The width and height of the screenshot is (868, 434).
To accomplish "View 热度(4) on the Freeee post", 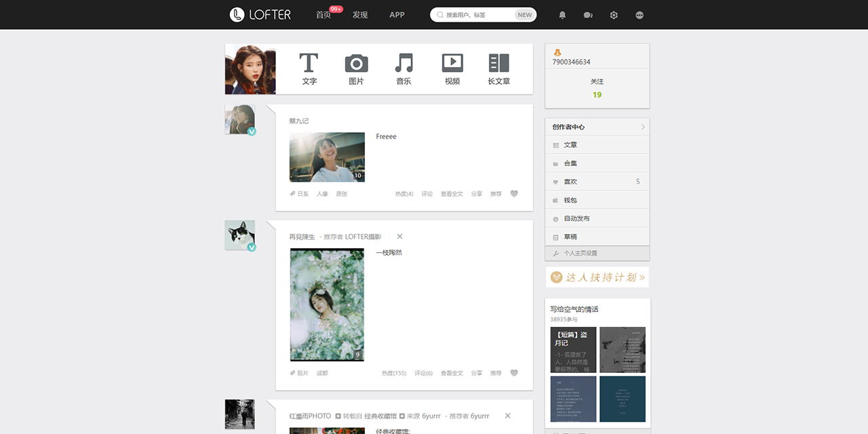I will (x=404, y=194).
